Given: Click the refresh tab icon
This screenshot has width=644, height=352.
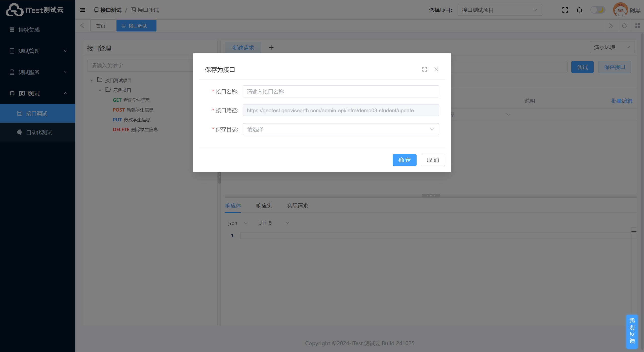Looking at the screenshot, I should pos(624,26).
